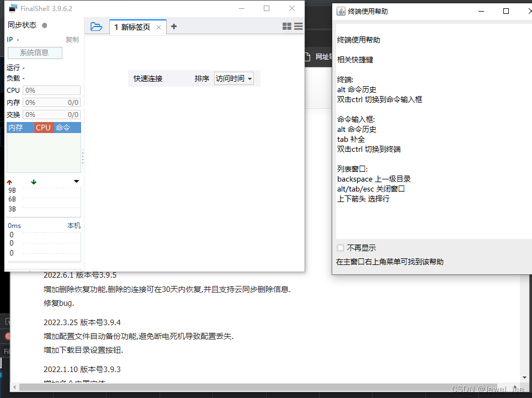Click the page document icon behind windows
Screen dimensions: 532x398
(x=307, y=57)
